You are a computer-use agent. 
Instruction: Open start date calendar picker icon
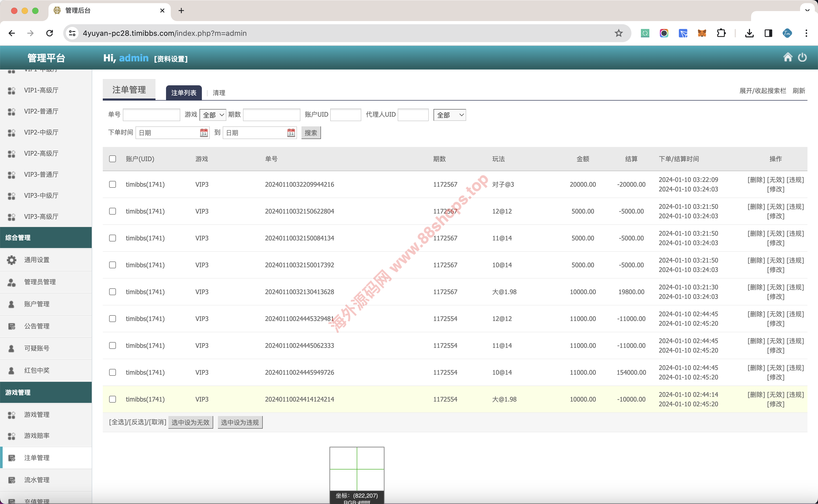[204, 133]
